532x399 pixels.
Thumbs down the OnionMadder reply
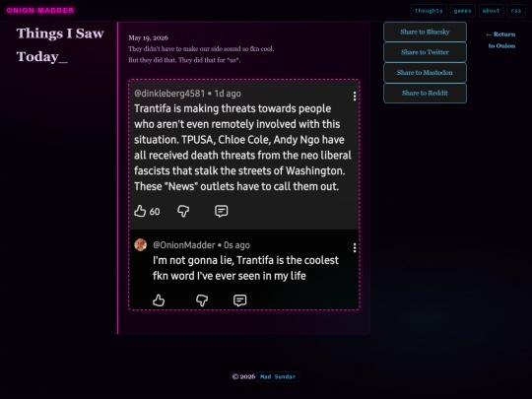(x=202, y=300)
